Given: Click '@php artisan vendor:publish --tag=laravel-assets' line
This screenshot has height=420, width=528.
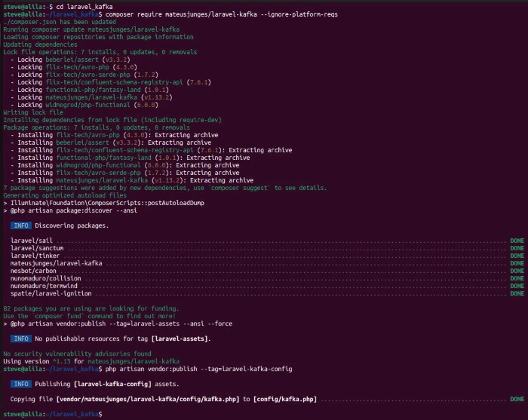Looking at the screenshot, I should [x=118, y=323].
